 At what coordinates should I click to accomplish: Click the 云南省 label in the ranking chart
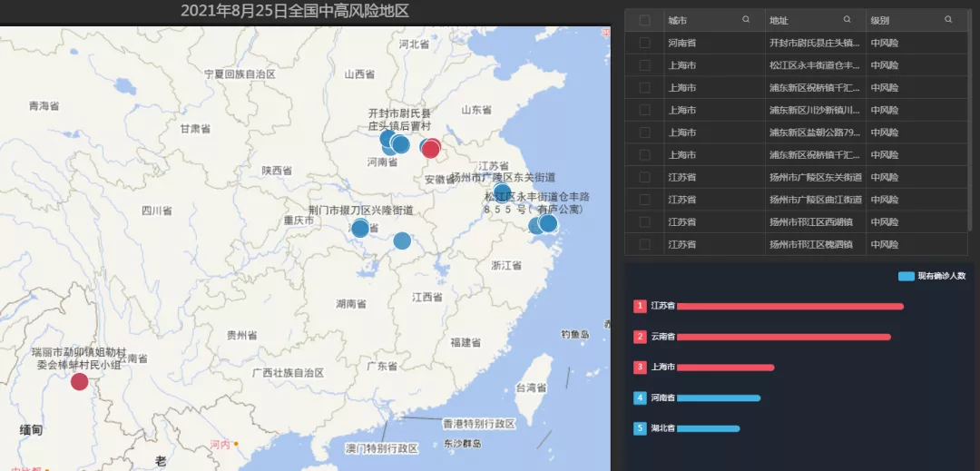pos(662,337)
